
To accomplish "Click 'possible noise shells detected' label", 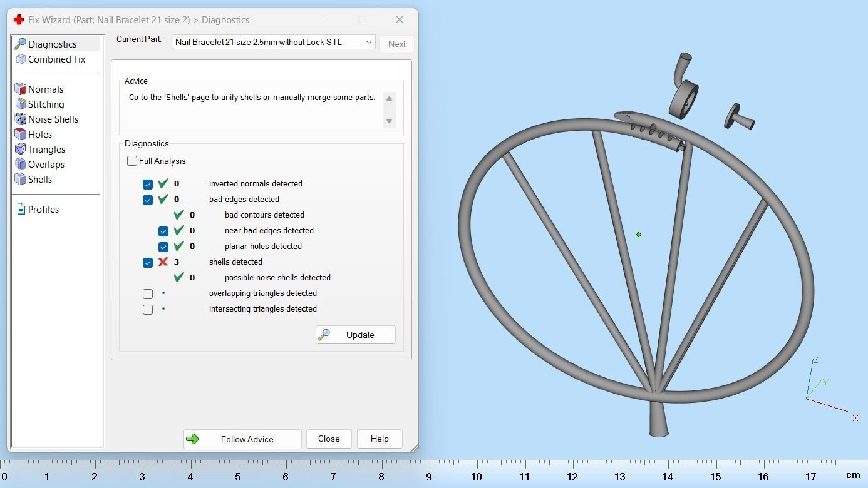I will coord(277,277).
